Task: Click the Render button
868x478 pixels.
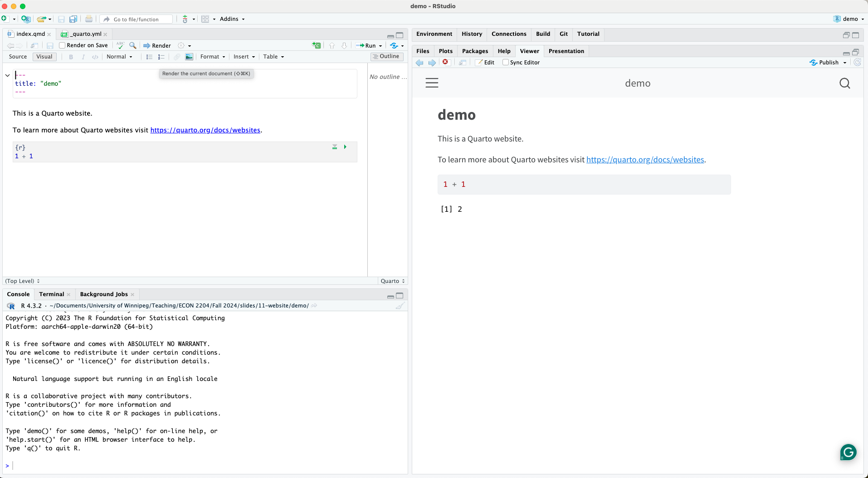Action: [157, 45]
